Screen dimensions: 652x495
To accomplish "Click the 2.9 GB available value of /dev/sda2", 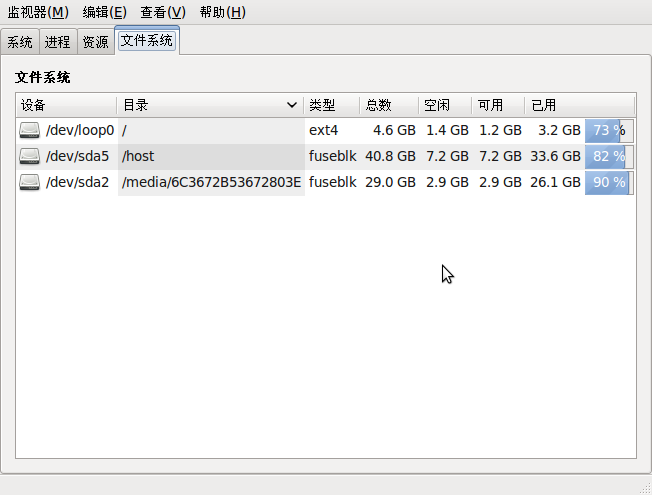I will pos(500,183).
